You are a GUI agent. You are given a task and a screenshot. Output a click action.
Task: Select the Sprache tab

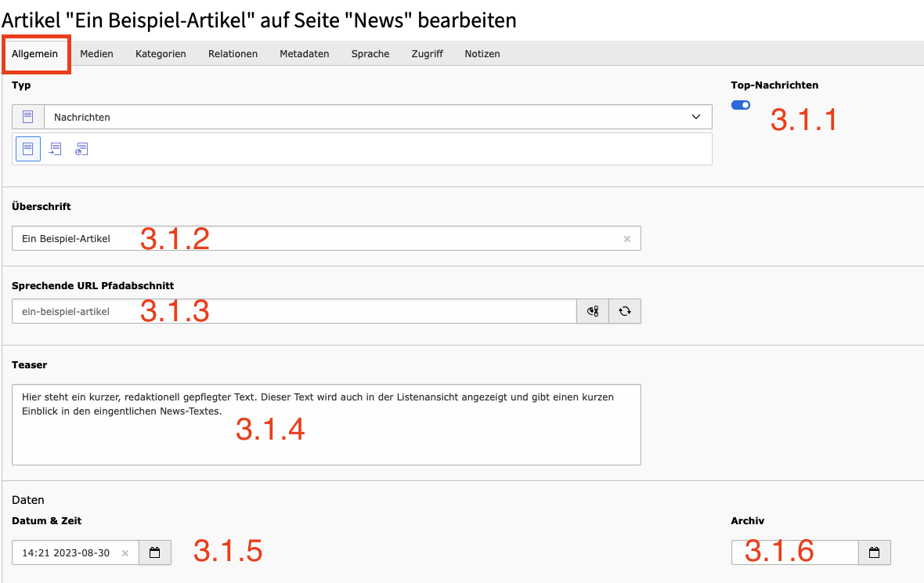(x=370, y=54)
